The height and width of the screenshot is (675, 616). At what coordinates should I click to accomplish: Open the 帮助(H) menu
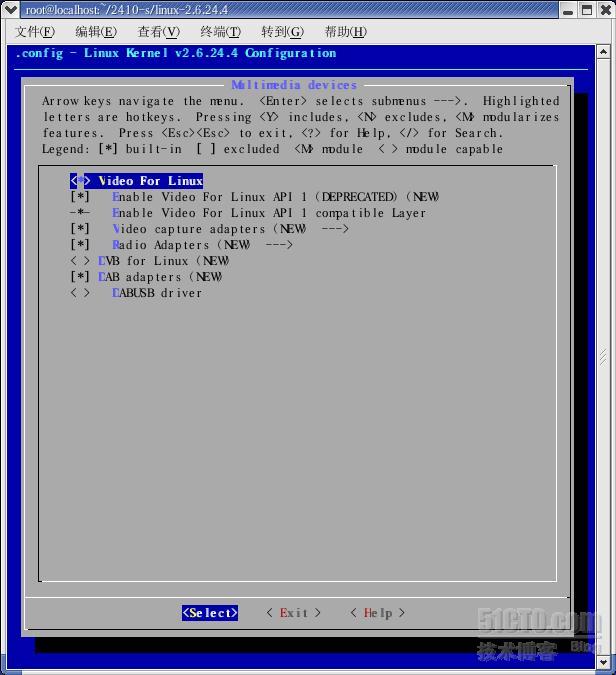[346, 32]
